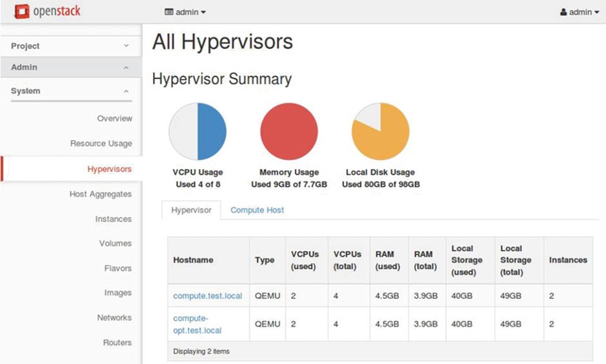Click QEMU in compute-opt.test.local row
Image resolution: width=606 pixels, height=364 pixels.
(x=267, y=324)
